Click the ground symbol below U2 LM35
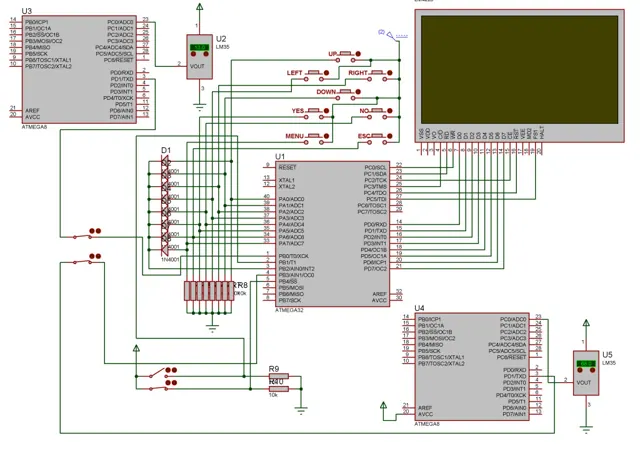Screen dimensions: 640x449 coord(200,107)
